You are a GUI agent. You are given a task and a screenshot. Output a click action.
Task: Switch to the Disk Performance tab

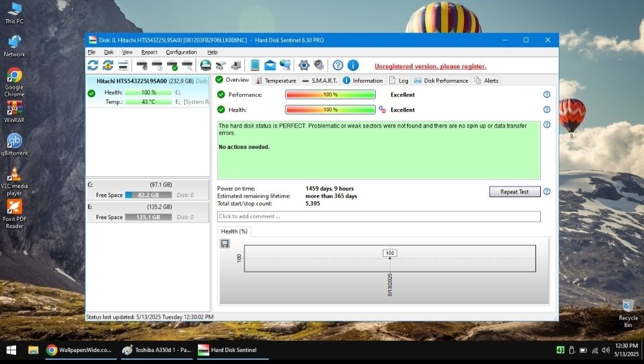(x=441, y=81)
